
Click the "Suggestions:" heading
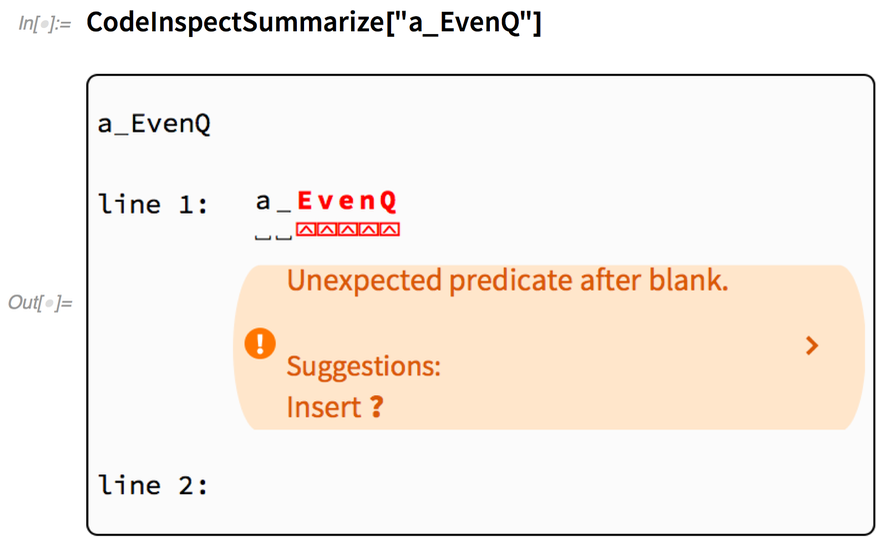[x=363, y=366]
